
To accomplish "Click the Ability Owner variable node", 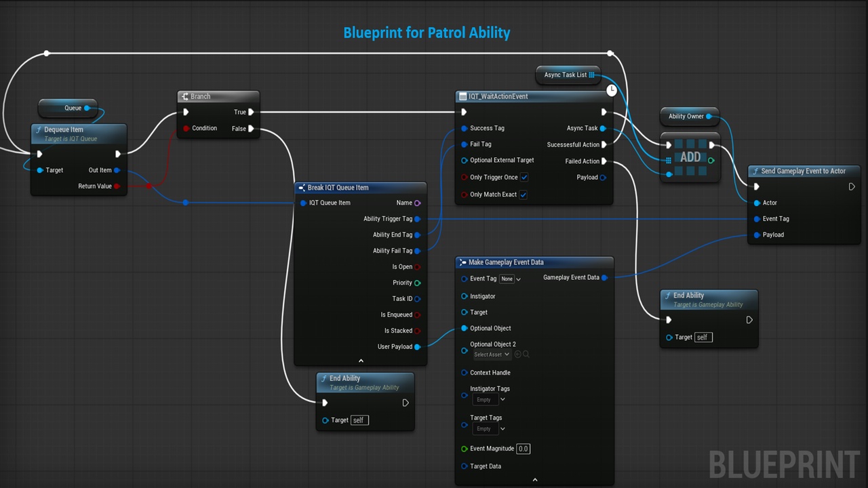I will [689, 116].
